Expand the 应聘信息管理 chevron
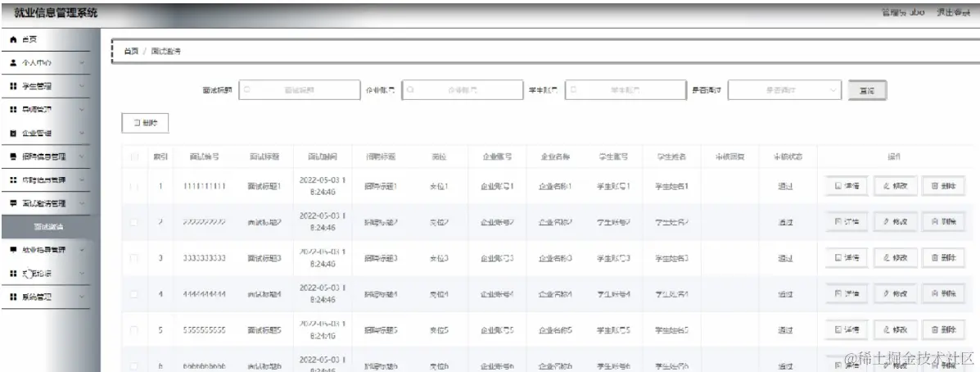The width and height of the screenshot is (980, 372). (x=82, y=180)
